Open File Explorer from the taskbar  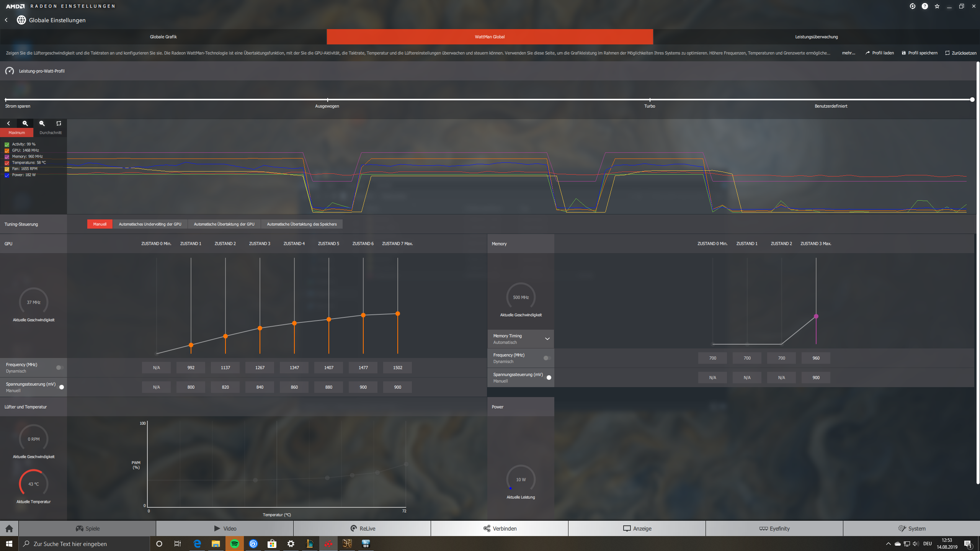click(216, 544)
